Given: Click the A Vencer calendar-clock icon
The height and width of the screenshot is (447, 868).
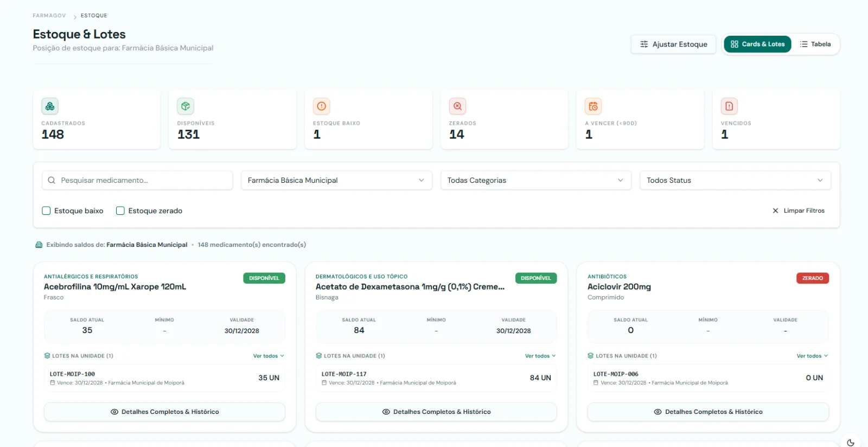Looking at the screenshot, I should [x=593, y=106].
